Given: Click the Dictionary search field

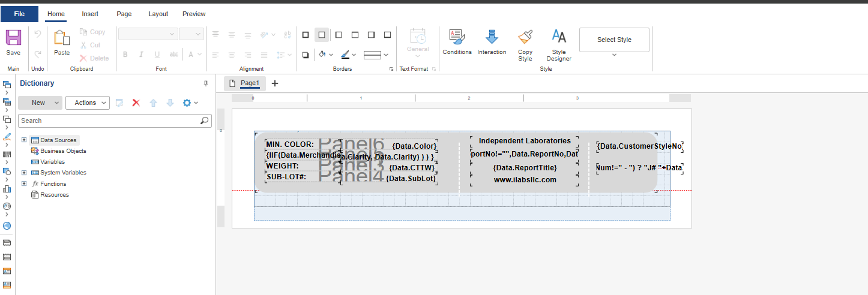Looking at the screenshot, I should coord(109,121).
